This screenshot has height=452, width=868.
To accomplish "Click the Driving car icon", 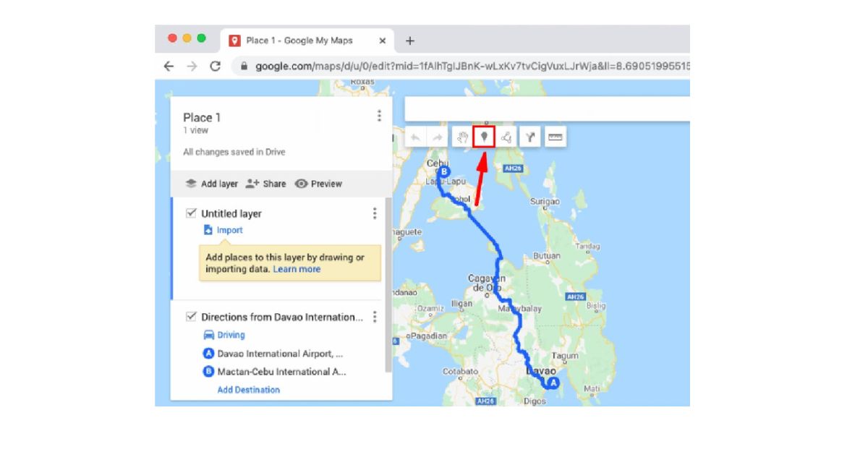I will pos(208,335).
